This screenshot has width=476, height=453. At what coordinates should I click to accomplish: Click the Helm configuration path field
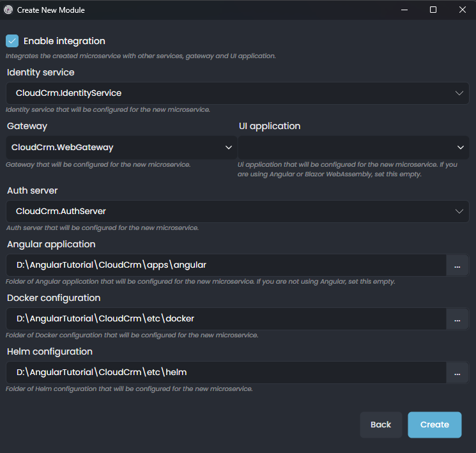pyautogui.click(x=226, y=372)
